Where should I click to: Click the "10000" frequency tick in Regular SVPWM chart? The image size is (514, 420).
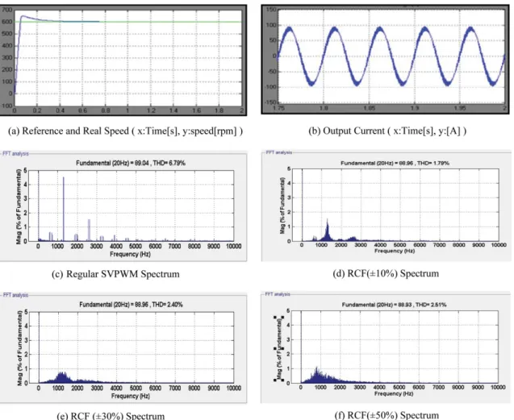[234, 246]
